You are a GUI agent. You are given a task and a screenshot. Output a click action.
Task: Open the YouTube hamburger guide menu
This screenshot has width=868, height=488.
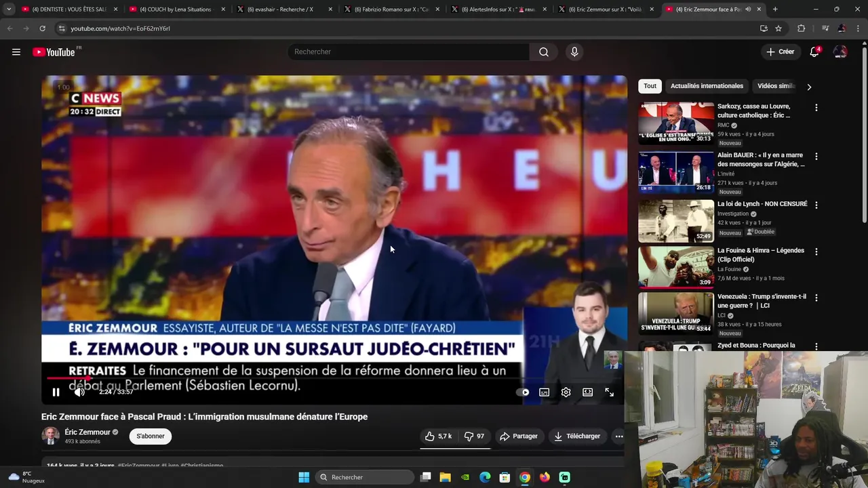(16, 52)
